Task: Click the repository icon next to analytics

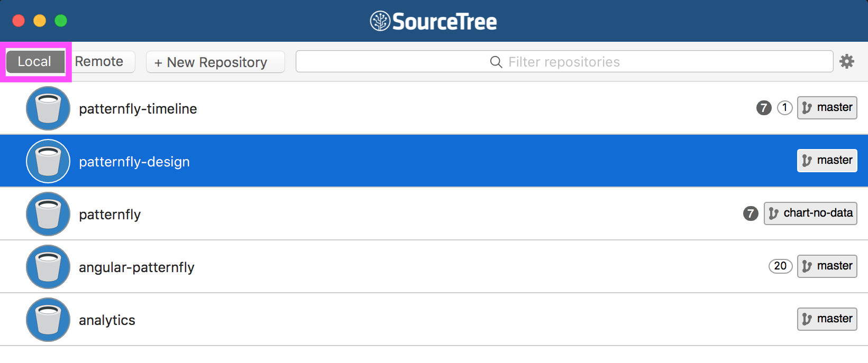Action: click(48, 320)
